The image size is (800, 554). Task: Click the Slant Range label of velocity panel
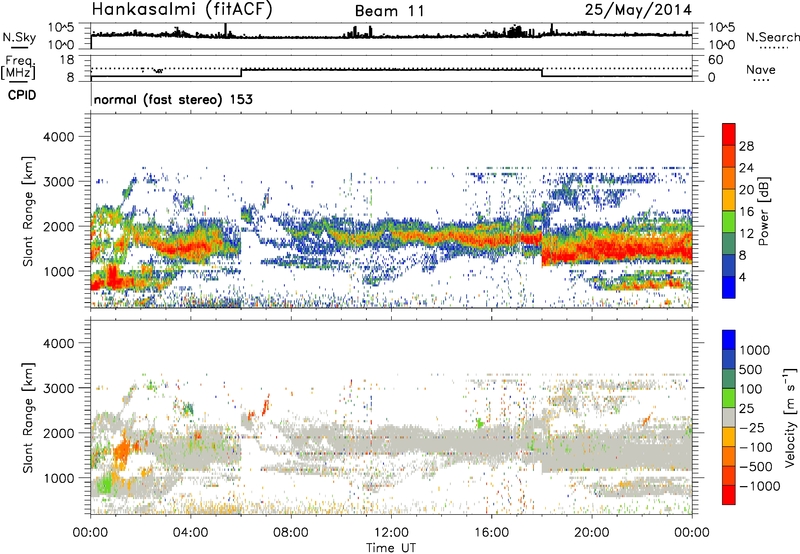(x=28, y=418)
